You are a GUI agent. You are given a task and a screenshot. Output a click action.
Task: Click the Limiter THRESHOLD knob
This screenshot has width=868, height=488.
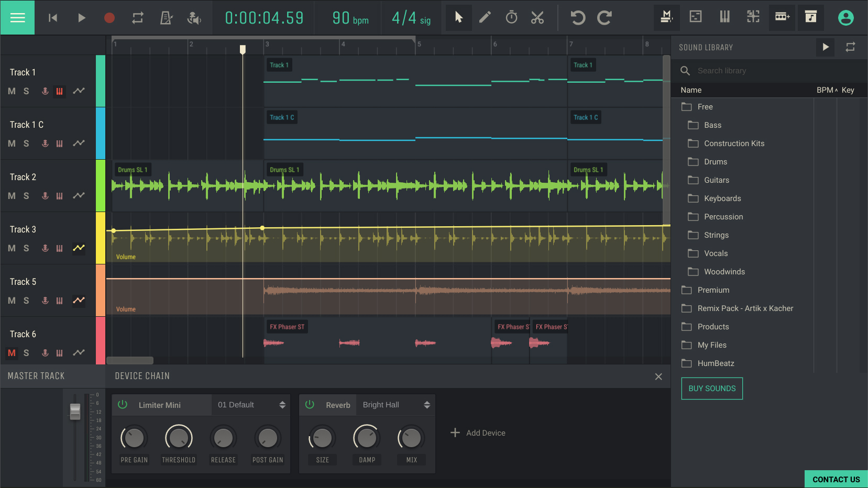(179, 438)
